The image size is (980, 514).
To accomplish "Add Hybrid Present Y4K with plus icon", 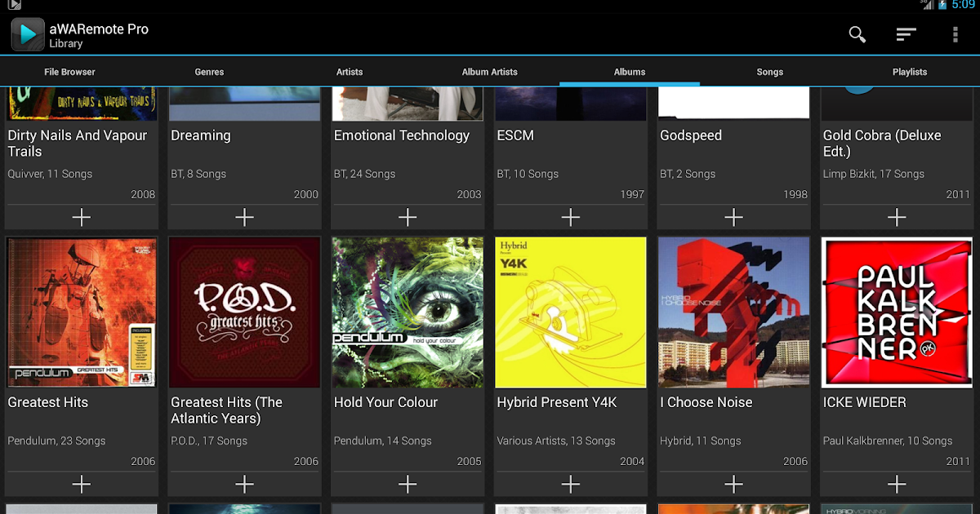I will (x=571, y=484).
